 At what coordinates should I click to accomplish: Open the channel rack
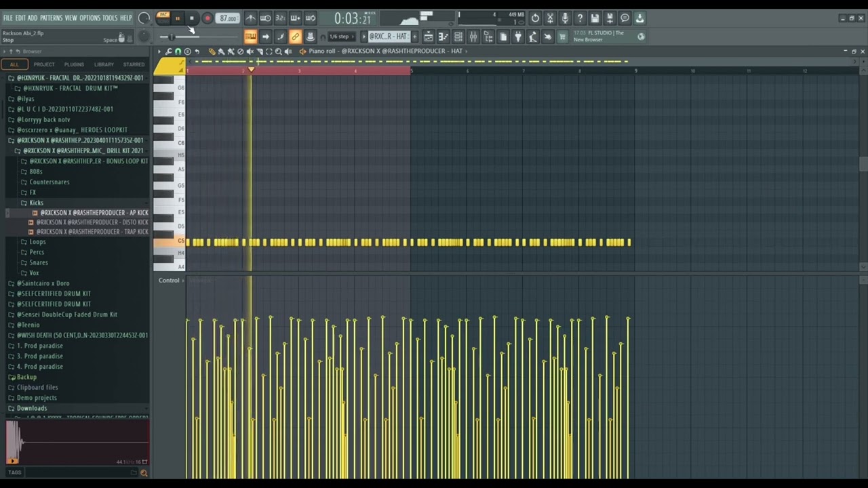coord(458,37)
